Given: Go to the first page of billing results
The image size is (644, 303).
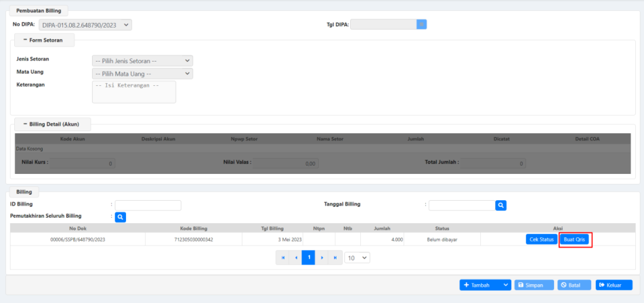Looking at the screenshot, I should click(283, 258).
